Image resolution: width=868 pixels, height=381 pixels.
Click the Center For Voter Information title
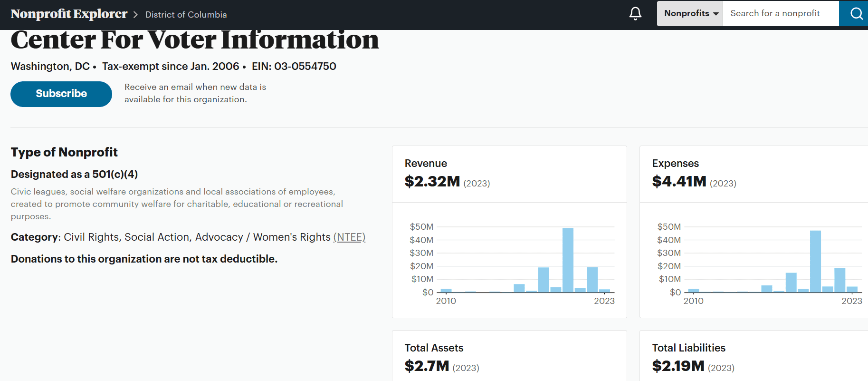point(195,40)
